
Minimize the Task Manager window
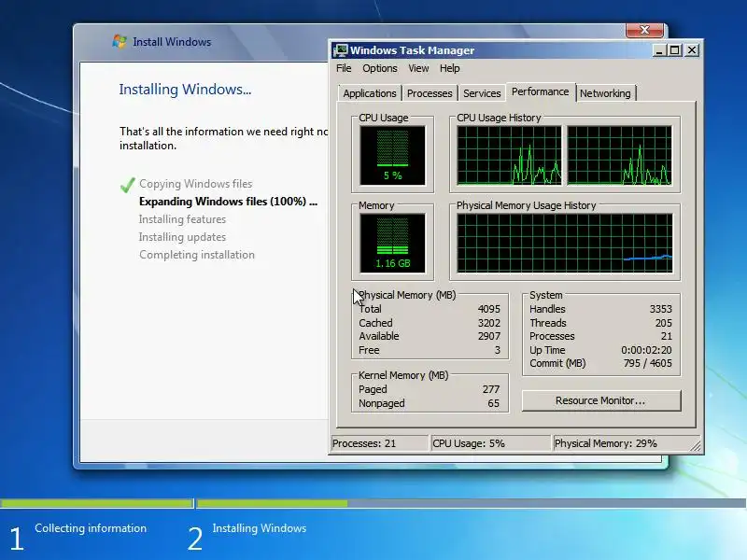659,50
